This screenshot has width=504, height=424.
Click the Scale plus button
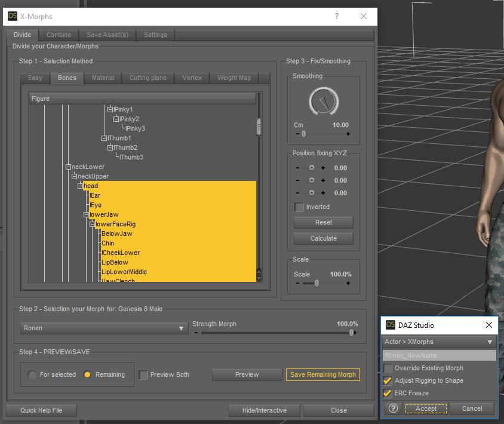[348, 283]
